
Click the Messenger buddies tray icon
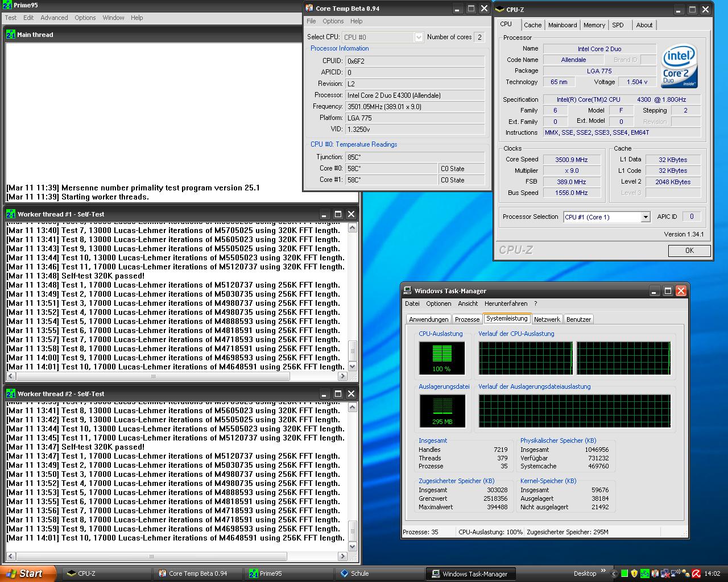point(686,573)
